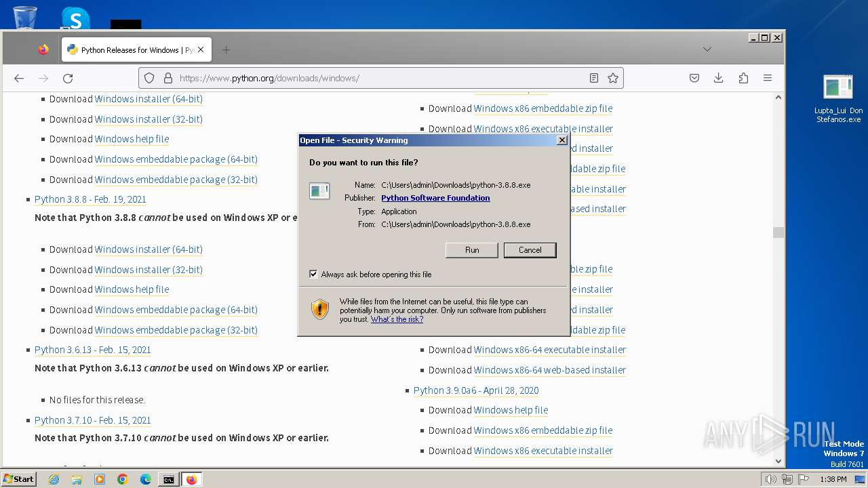Click the volume speaker tray icon

770,479
